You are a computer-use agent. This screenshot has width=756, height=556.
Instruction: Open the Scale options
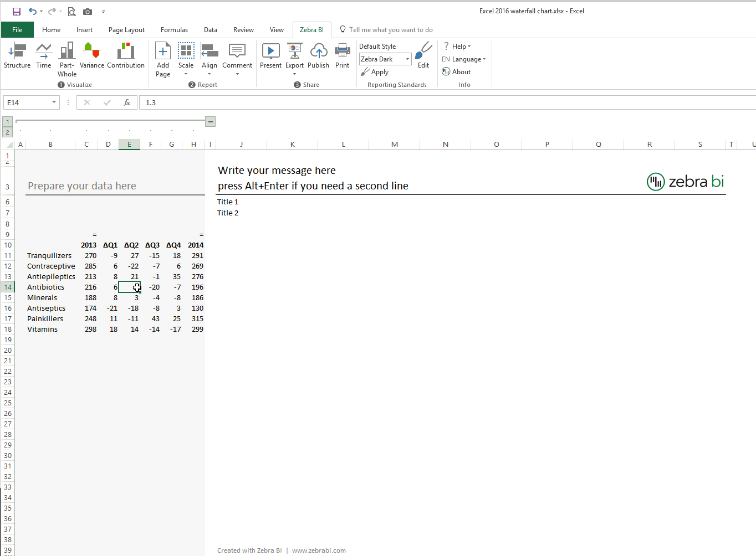pos(186,60)
